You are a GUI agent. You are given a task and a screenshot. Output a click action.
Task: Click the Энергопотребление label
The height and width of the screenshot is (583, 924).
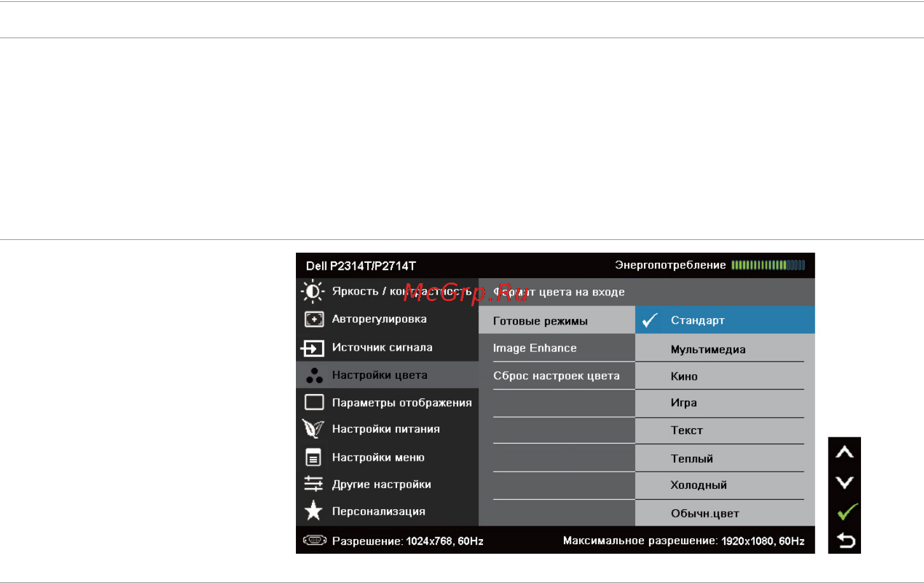(x=670, y=265)
